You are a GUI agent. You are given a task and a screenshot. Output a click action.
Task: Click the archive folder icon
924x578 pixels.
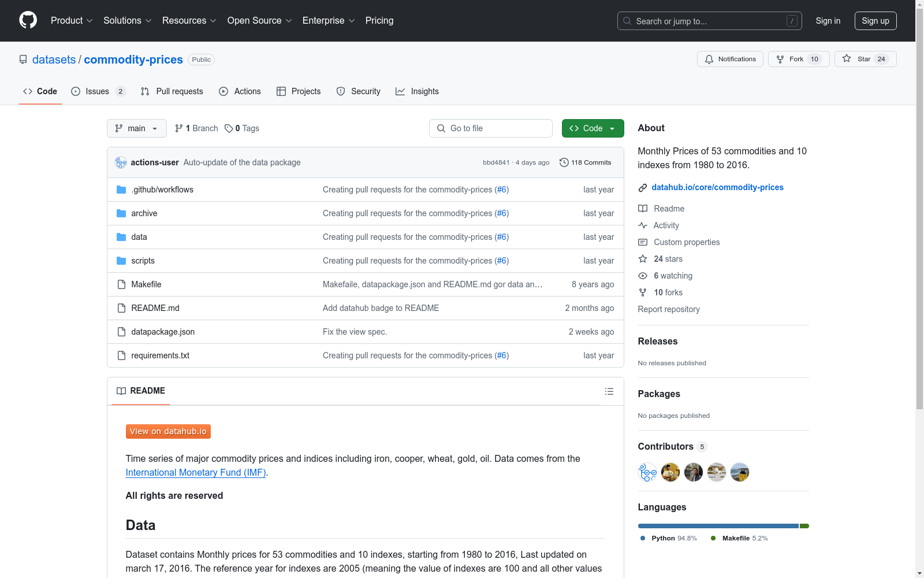coord(121,213)
